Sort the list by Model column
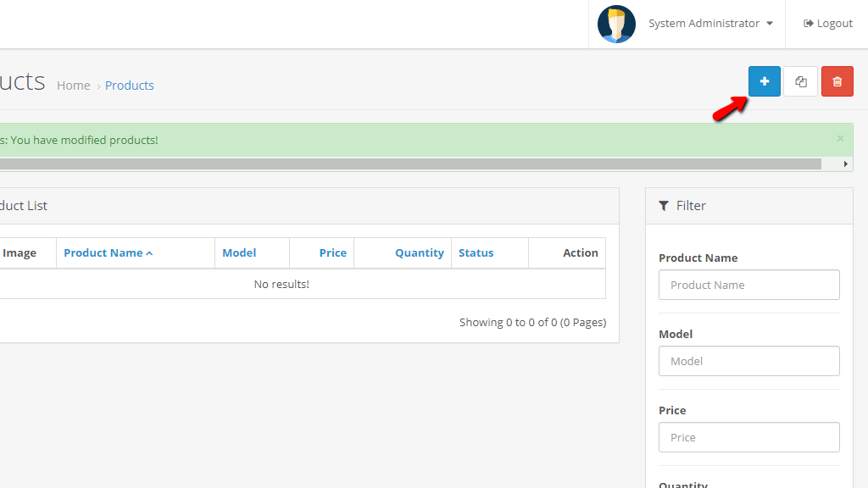 pos(239,252)
